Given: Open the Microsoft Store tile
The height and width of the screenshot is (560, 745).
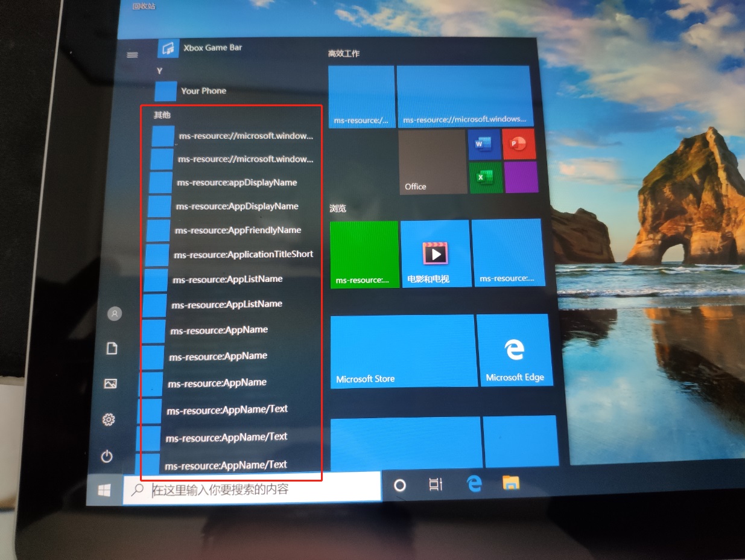Looking at the screenshot, I should click(403, 351).
